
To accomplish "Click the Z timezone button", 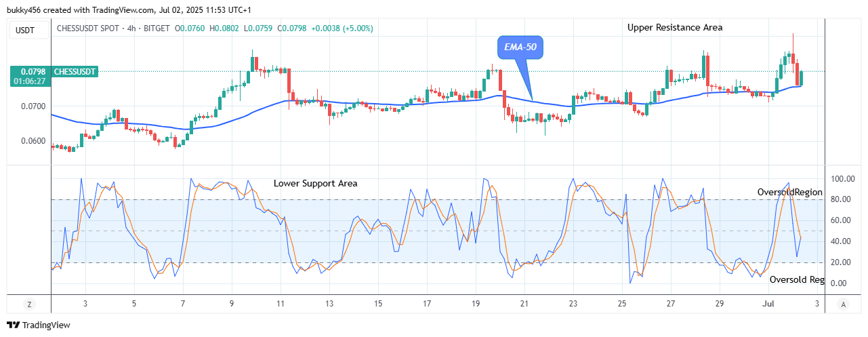I will [29, 304].
